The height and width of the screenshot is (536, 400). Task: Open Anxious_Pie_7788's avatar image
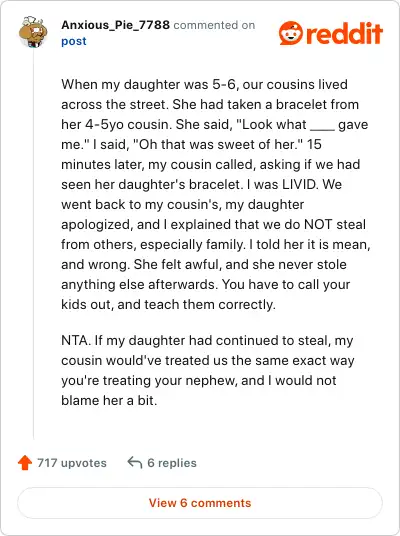(x=33, y=32)
